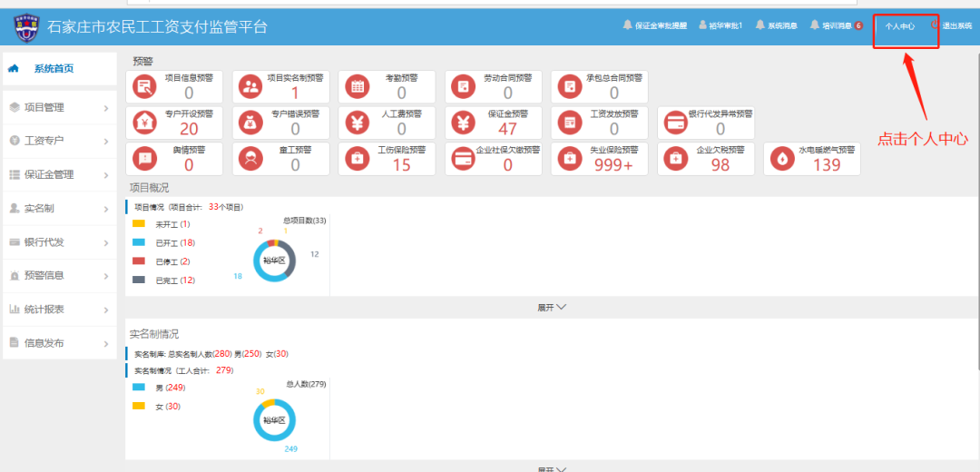
Task: Click the 专户错误预警 money bag icon
Action: pyautogui.click(x=252, y=123)
